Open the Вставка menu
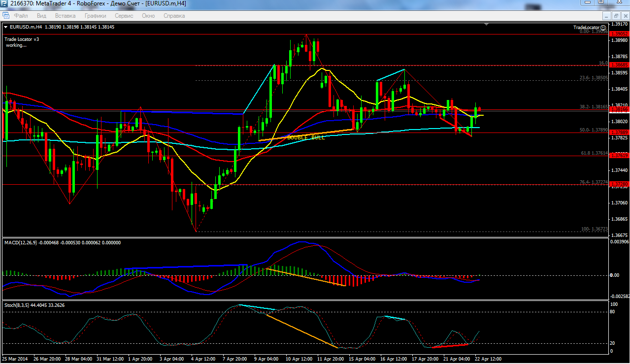 (x=66, y=16)
